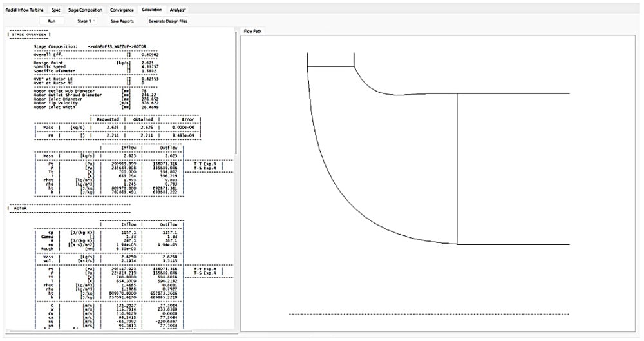Screen dimensions: 644x341
Task: Click Generate Design Files button
Action: 168,21
